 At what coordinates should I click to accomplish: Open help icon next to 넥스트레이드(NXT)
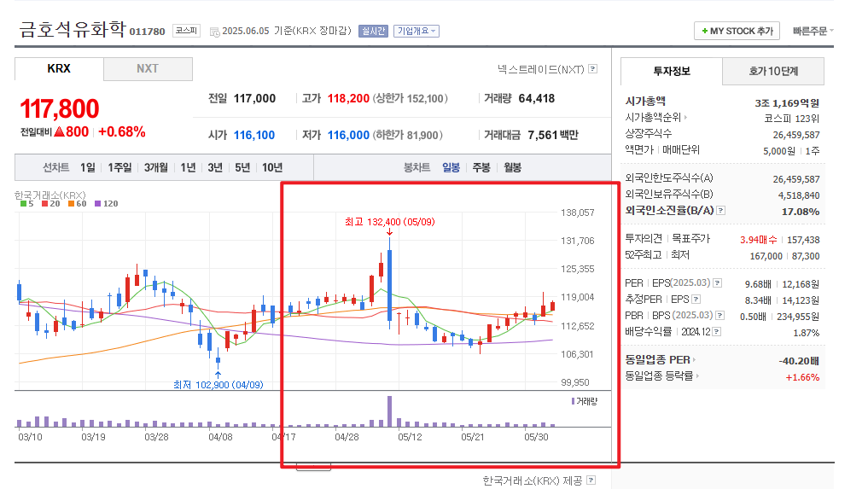coord(593,68)
